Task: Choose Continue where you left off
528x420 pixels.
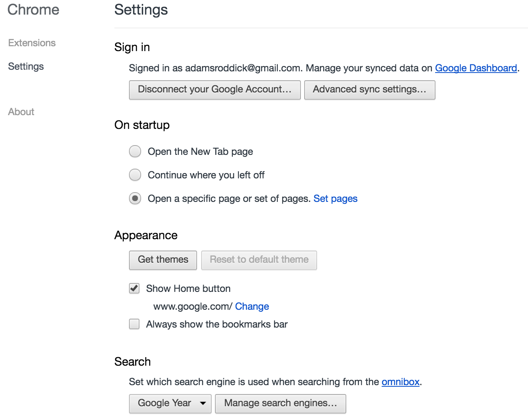Action: 135,175
